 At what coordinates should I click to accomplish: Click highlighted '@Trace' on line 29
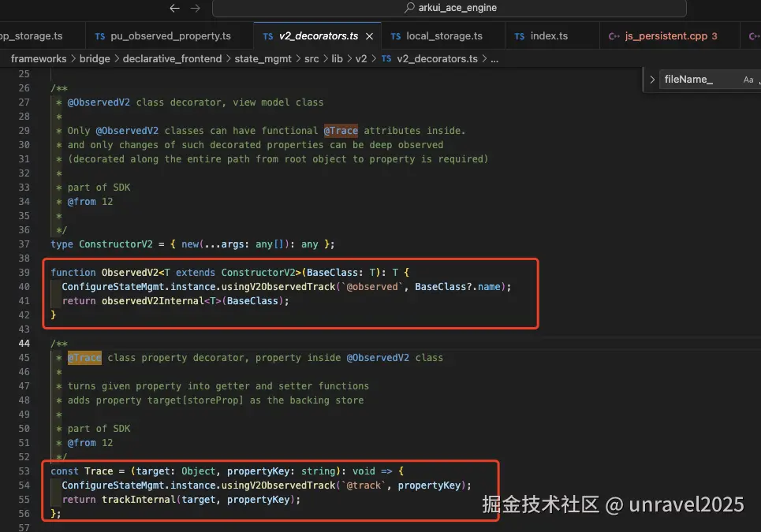[341, 131]
